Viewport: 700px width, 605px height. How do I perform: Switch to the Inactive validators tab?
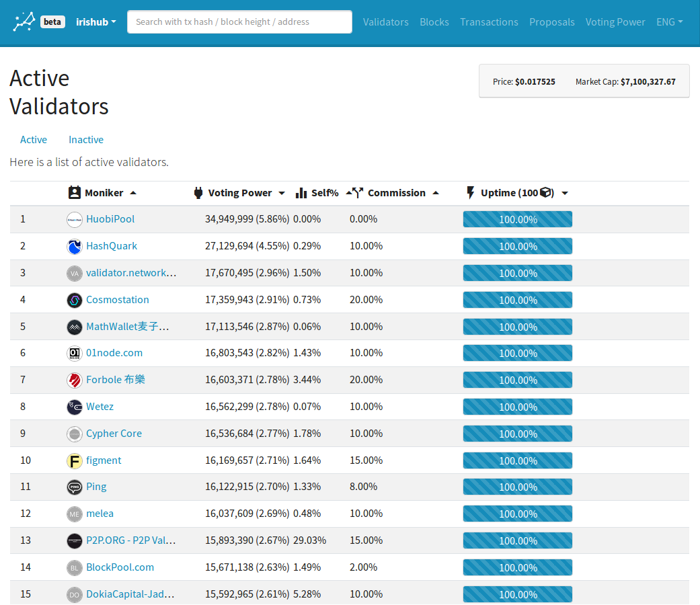pos(86,140)
